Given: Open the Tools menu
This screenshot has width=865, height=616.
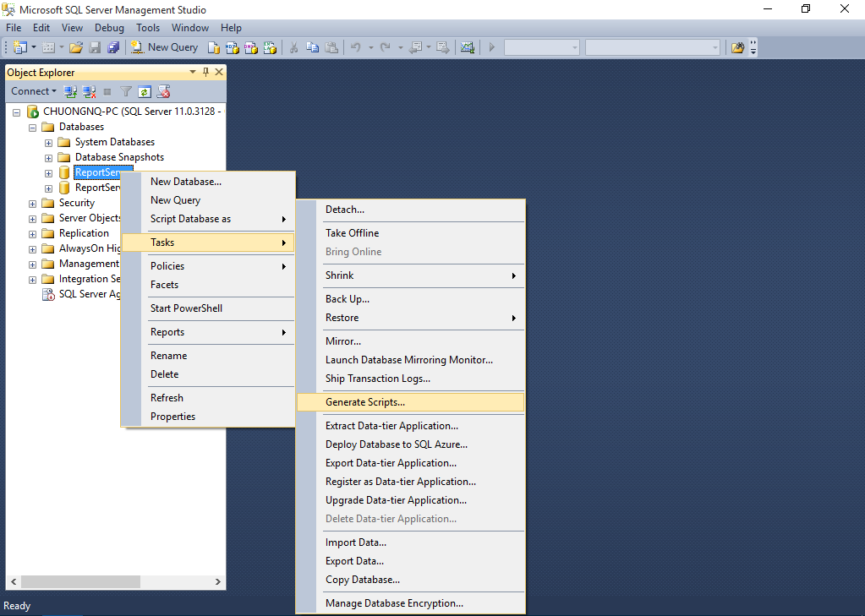Looking at the screenshot, I should point(148,28).
